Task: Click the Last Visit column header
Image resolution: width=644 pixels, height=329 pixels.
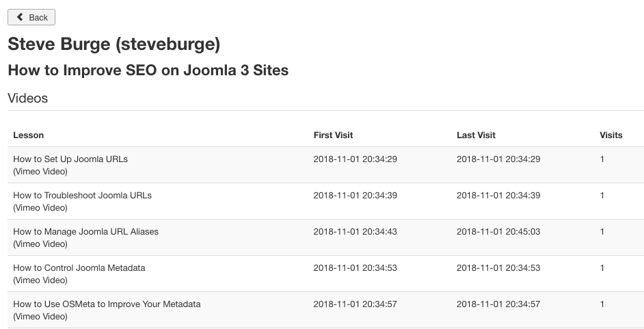Action: point(476,135)
